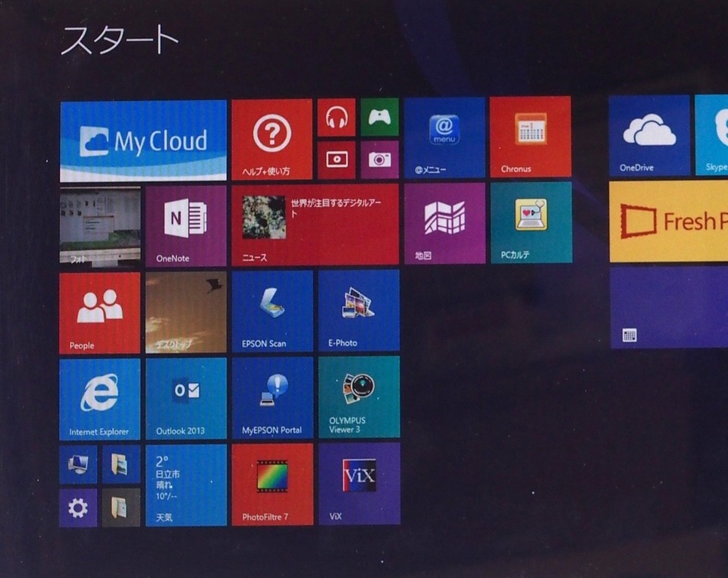Open the ニュース news tile
728x578 pixels.
coord(315,225)
